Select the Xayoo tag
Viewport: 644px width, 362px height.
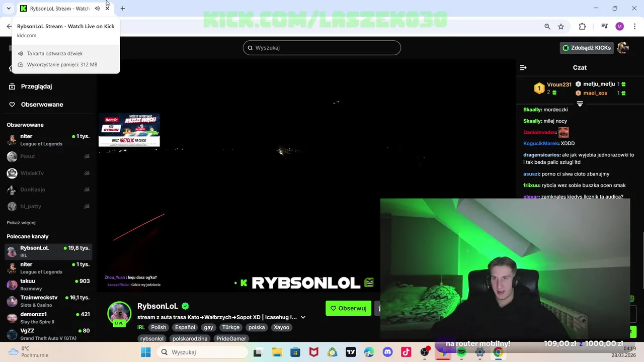pyautogui.click(x=282, y=327)
